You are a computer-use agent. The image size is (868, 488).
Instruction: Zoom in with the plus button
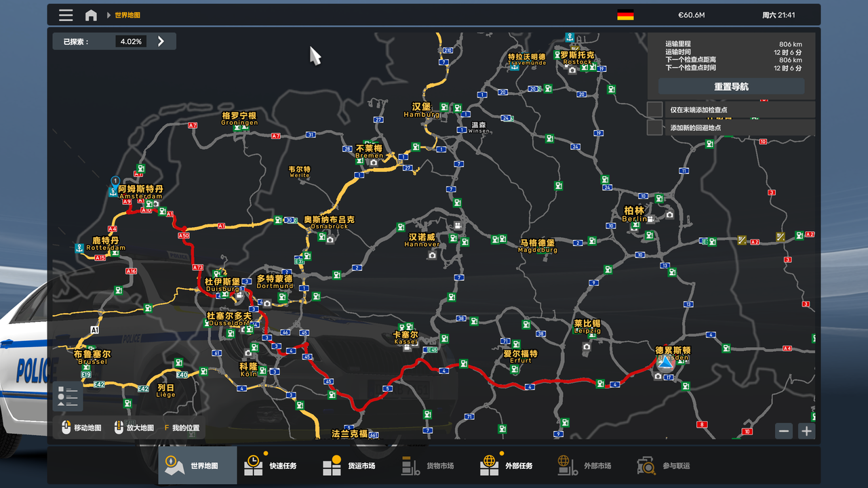806,430
